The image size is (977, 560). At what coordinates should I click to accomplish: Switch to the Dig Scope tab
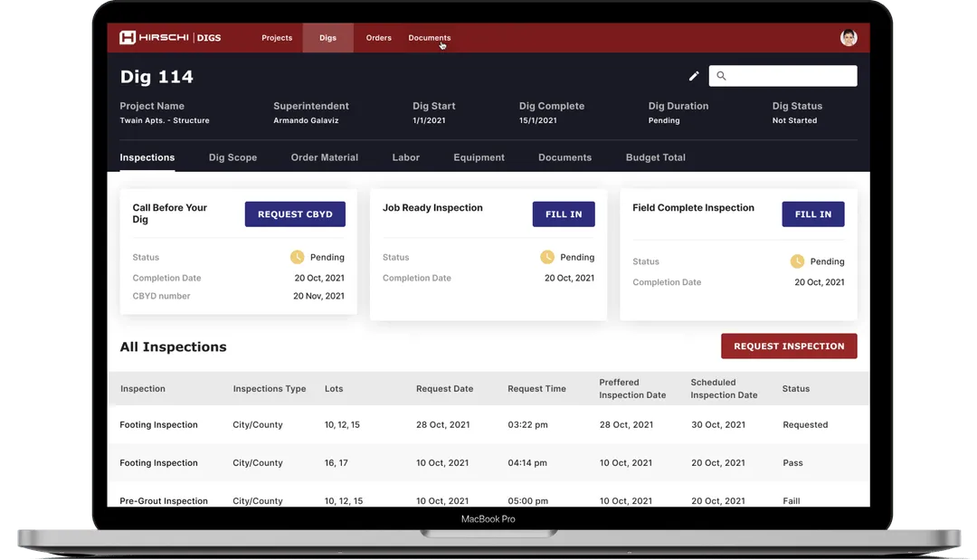pos(232,157)
